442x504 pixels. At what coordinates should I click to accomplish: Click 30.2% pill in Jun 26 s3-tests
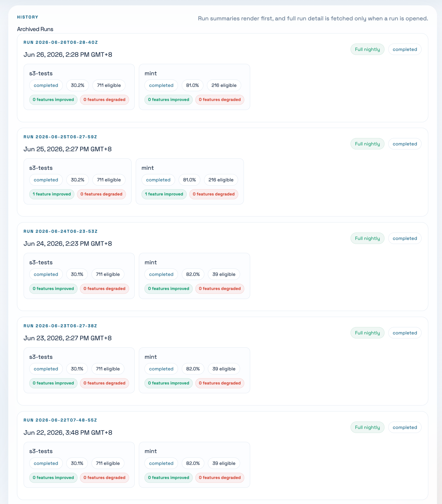[77, 85]
